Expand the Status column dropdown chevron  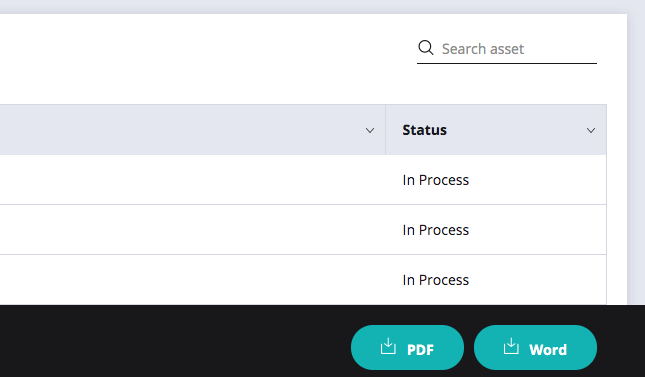[591, 130]
